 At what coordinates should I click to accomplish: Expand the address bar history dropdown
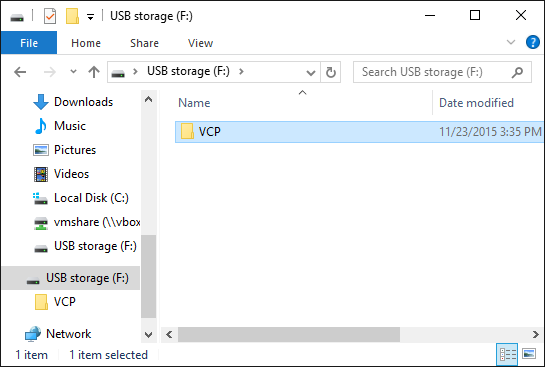[x=311, y=72]
